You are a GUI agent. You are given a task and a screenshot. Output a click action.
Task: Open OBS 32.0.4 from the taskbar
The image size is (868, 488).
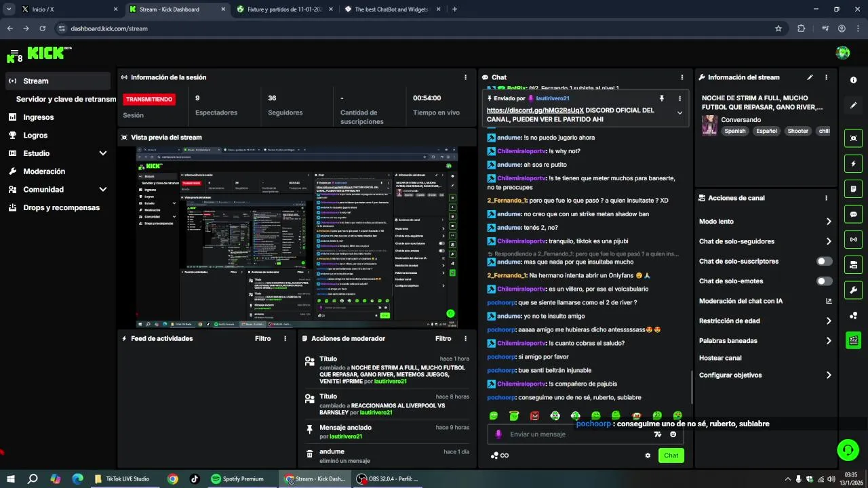389,479
